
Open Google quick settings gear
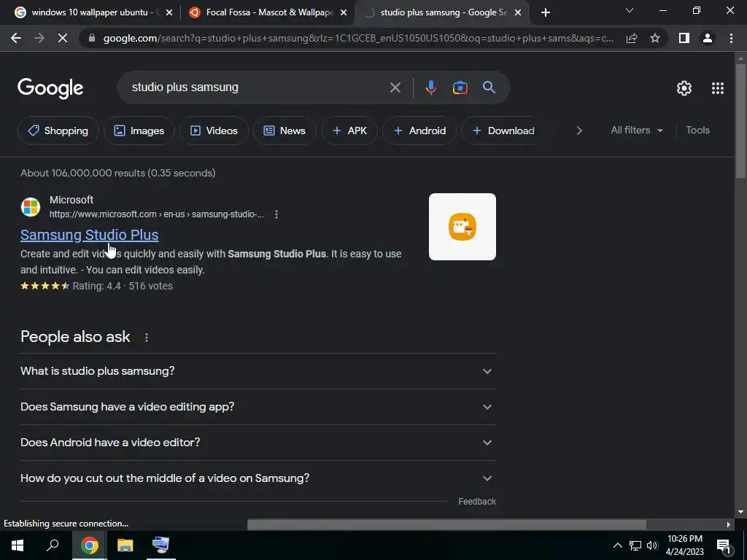click(684, 88)
